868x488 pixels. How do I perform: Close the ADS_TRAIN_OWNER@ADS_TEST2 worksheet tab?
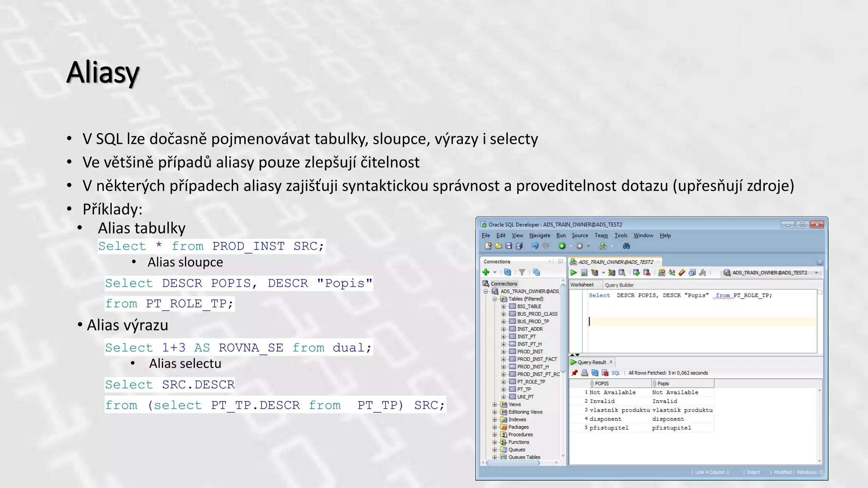(658, 262)
